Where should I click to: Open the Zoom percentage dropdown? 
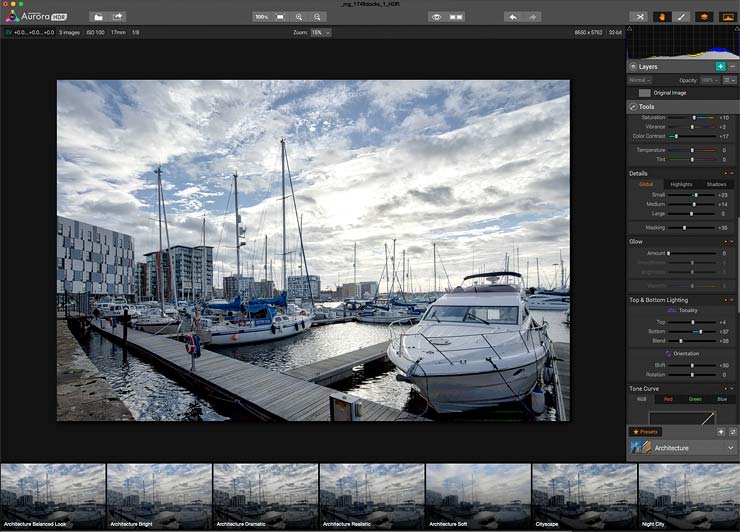320,33
